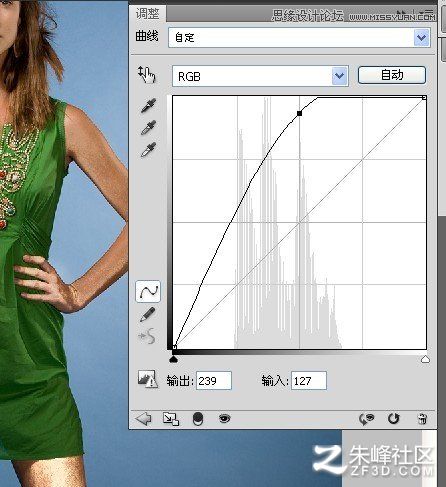446x487 pixels.
Task: Click the white point input slider
Action: point(425,359)
